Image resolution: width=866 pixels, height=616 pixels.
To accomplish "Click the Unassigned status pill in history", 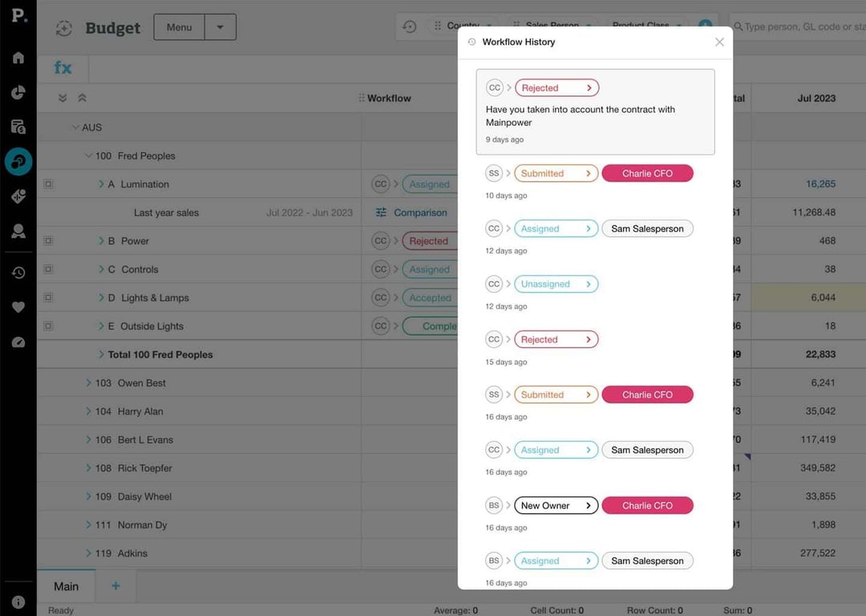I will tap(556, 284).
